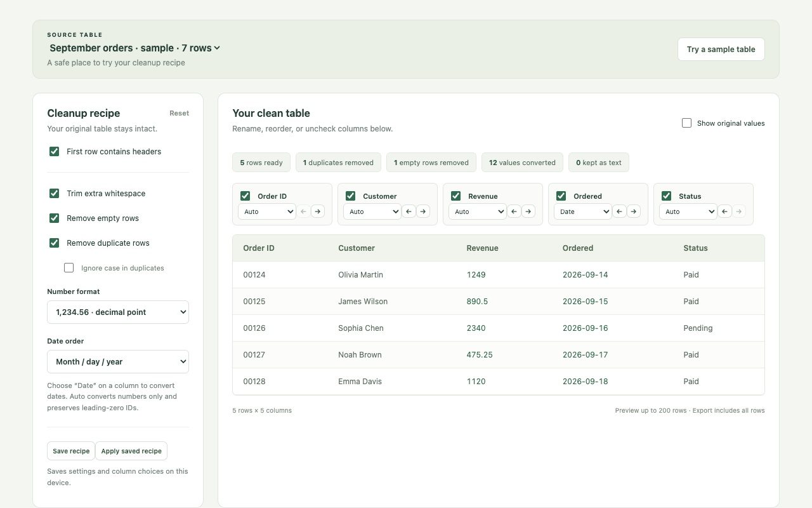Click 1 empty rows removed chip

pos(431,163)
